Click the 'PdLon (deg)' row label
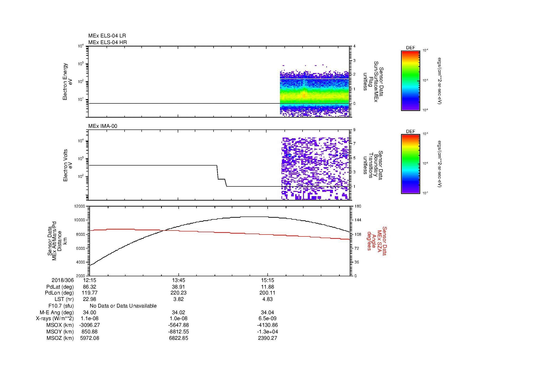 click(x=59, y=293)
